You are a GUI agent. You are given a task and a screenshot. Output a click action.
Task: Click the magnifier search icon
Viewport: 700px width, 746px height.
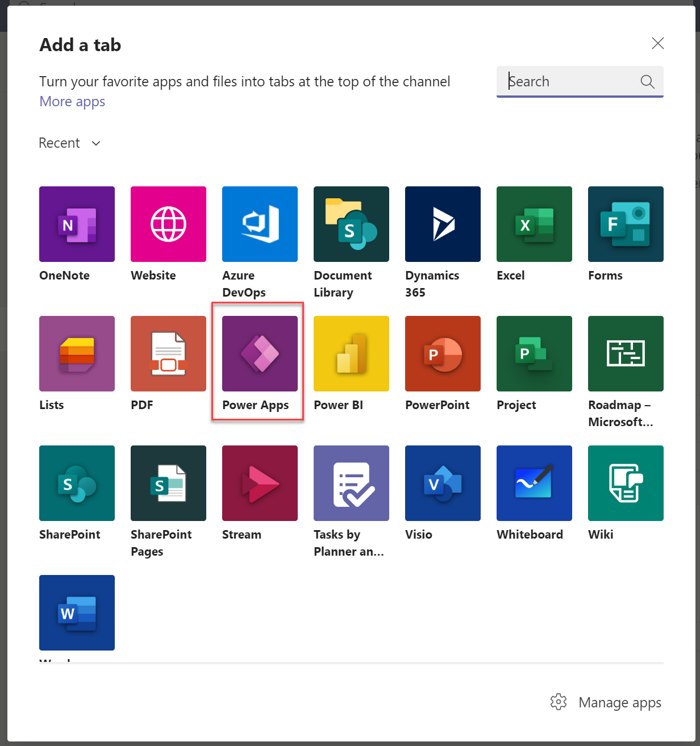point(647,82)
